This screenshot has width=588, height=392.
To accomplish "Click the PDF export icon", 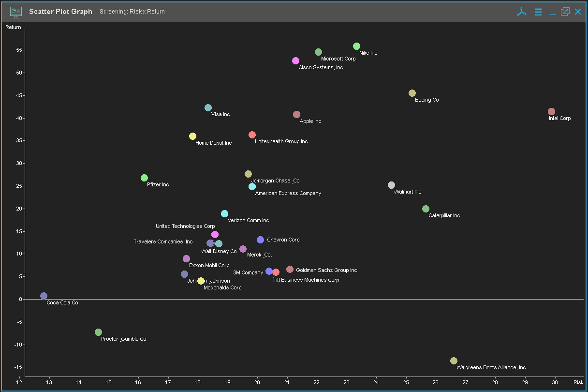I will [x=521, y=12].
